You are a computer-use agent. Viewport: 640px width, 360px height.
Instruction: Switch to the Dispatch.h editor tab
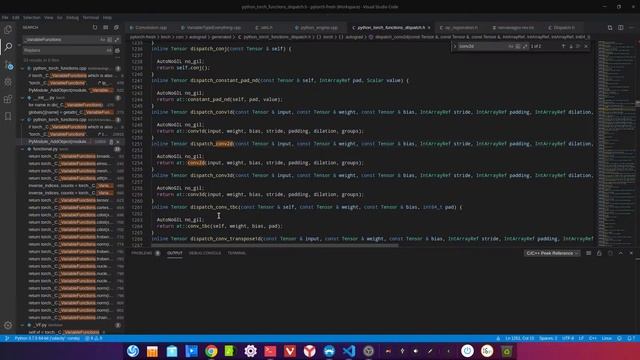[x=562, y=27]
